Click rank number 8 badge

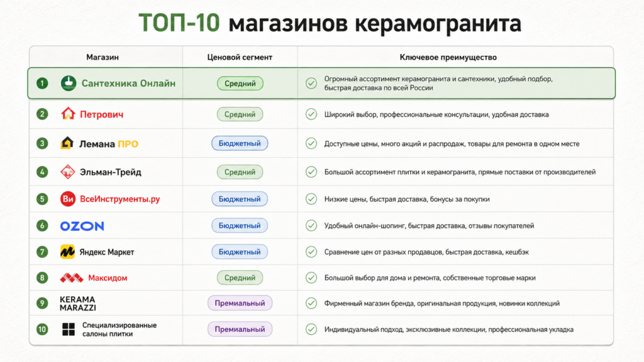coord(42,278)
